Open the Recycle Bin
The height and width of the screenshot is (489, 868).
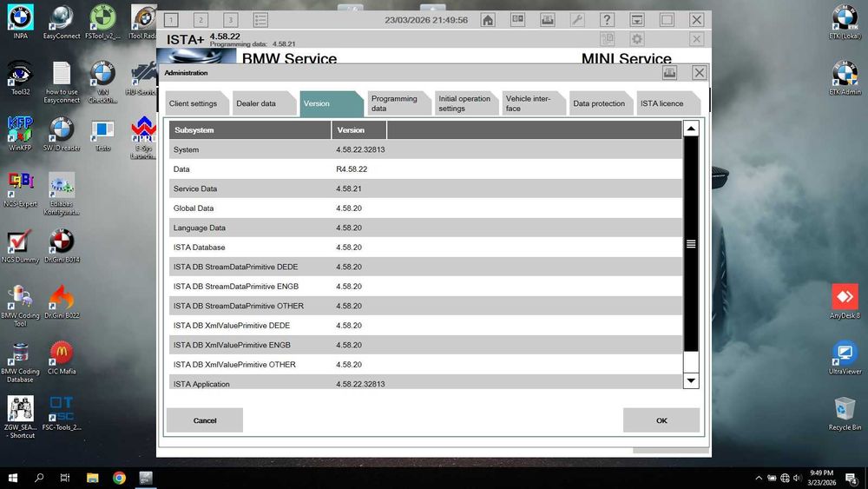845,413
